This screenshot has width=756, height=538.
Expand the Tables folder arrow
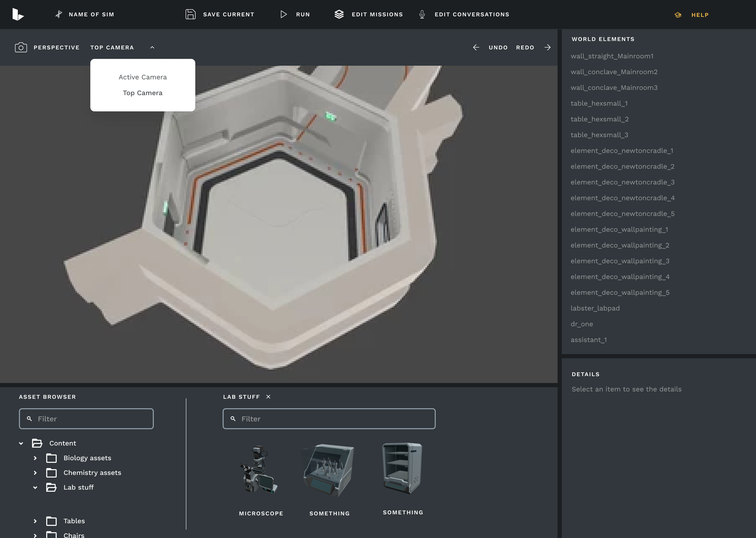pyautogui.click(x=35, y=521)
